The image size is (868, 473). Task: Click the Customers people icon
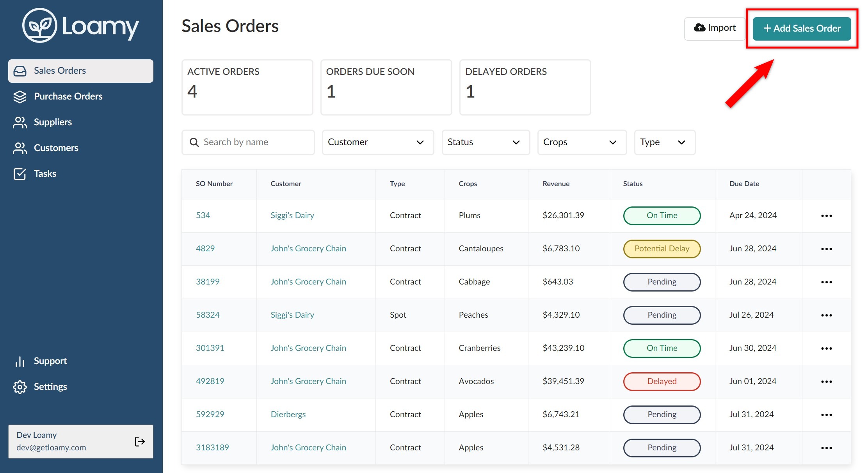20,148
